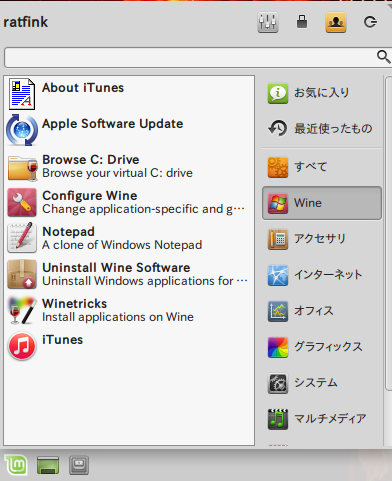
Task: Click 'Browse your virtual C: drive' description
Action: (117, 173)
